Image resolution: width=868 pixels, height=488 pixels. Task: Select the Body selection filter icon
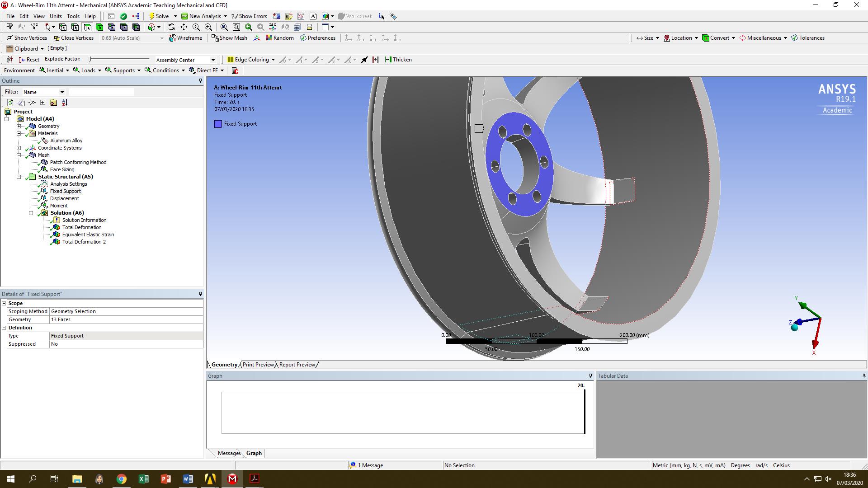[99, 27]
